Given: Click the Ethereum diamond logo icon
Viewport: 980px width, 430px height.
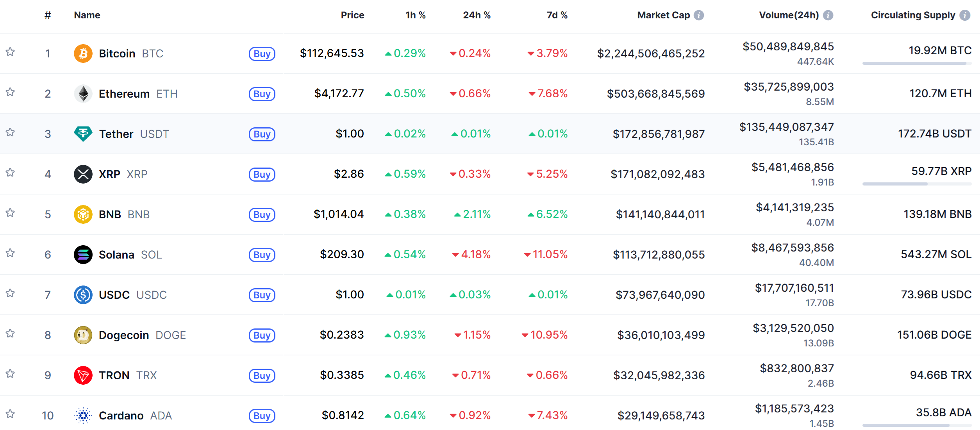Looking at the screenshot, I should point(83,94).
